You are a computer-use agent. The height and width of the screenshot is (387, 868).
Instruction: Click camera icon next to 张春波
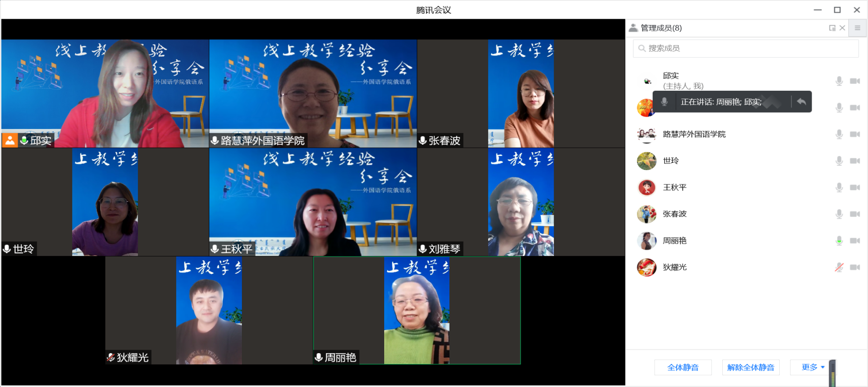(855, 214)
